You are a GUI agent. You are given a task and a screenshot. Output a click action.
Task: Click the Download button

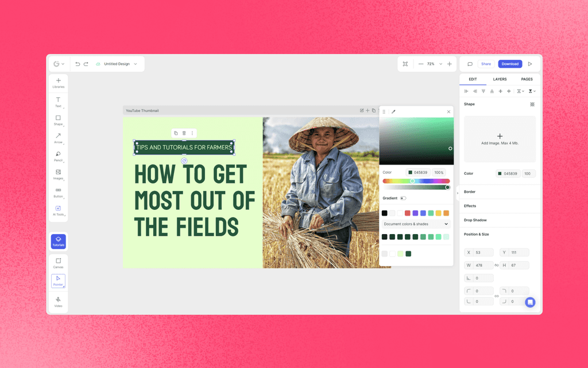pyautogui.click(x=510, y=64)
